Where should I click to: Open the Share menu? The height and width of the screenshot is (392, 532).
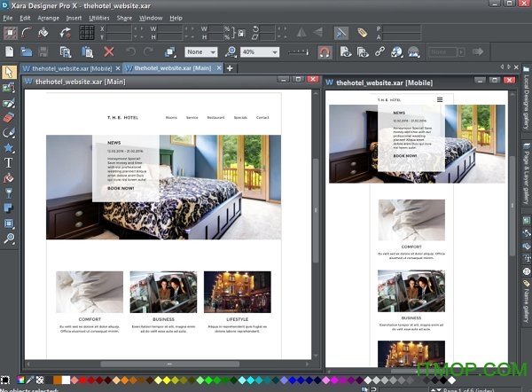tap(124, 18)
